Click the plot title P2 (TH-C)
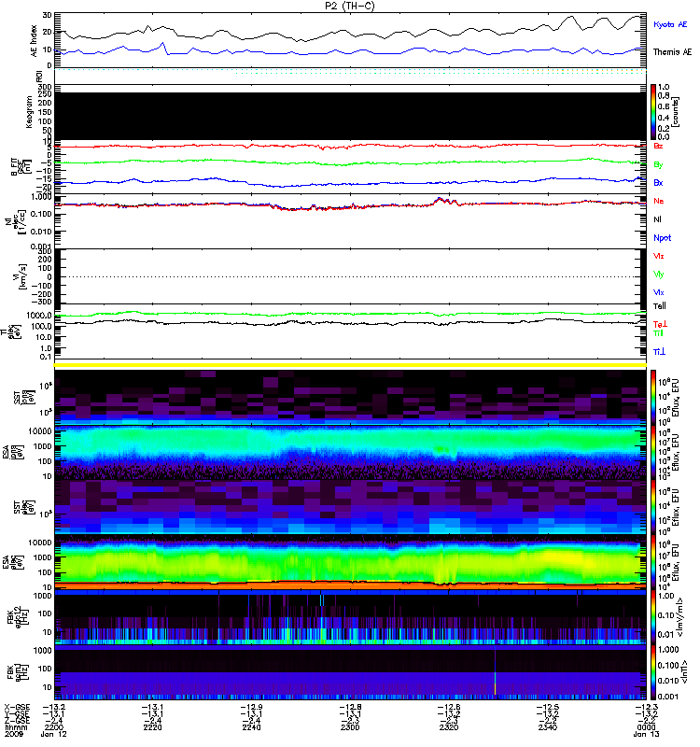 pyautogui.click(x=350, y=6)
